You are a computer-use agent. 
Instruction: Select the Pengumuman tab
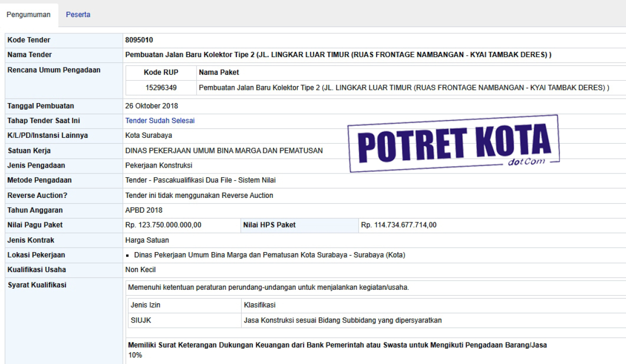[x=28, y=15]
